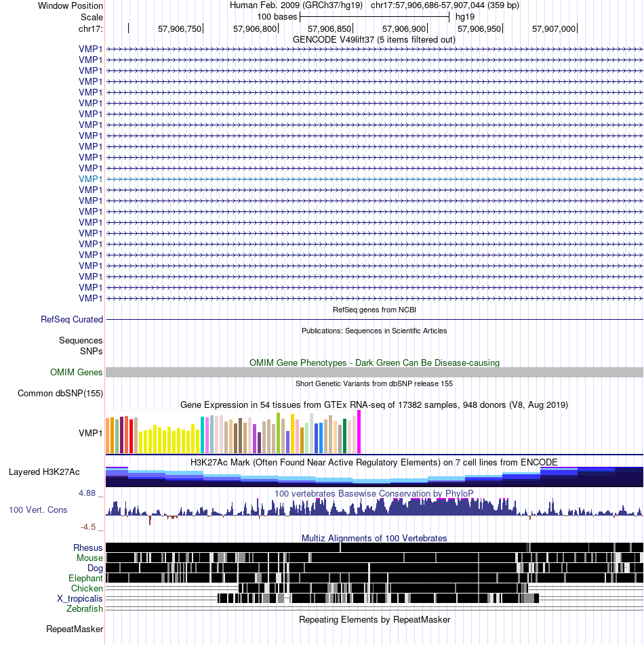Click '100 vertebrates Basewise Conservation by PhyloP' title
The image size is (644, 645).
click(374, 493)
